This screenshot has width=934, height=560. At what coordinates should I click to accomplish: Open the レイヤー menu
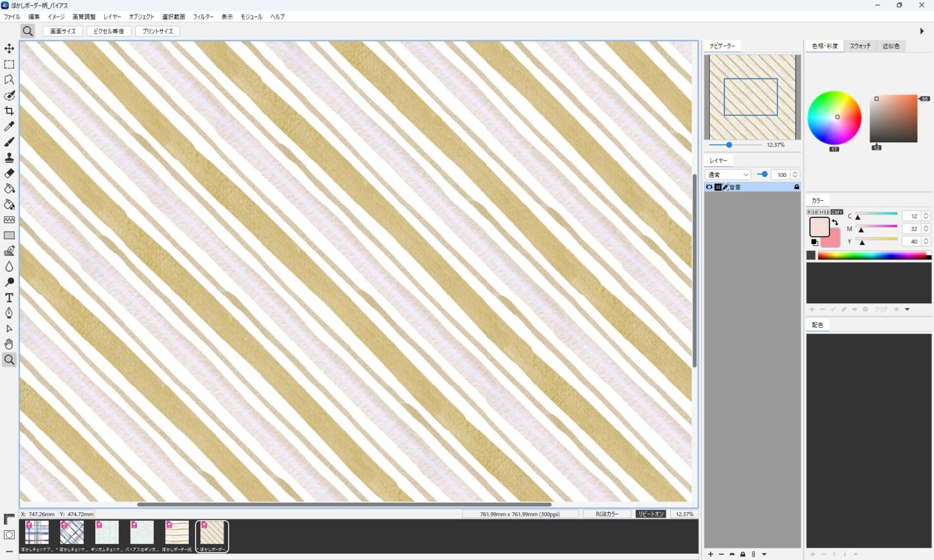(112, 17)
